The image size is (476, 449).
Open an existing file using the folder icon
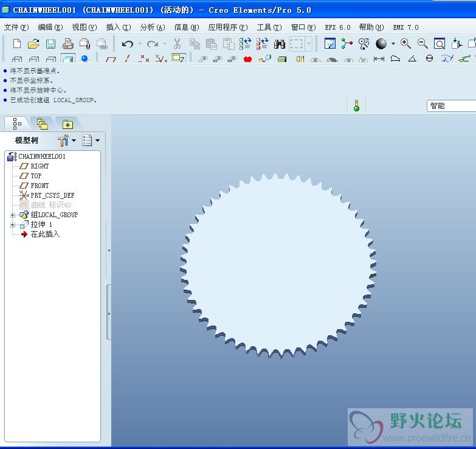tap(33, 44)
